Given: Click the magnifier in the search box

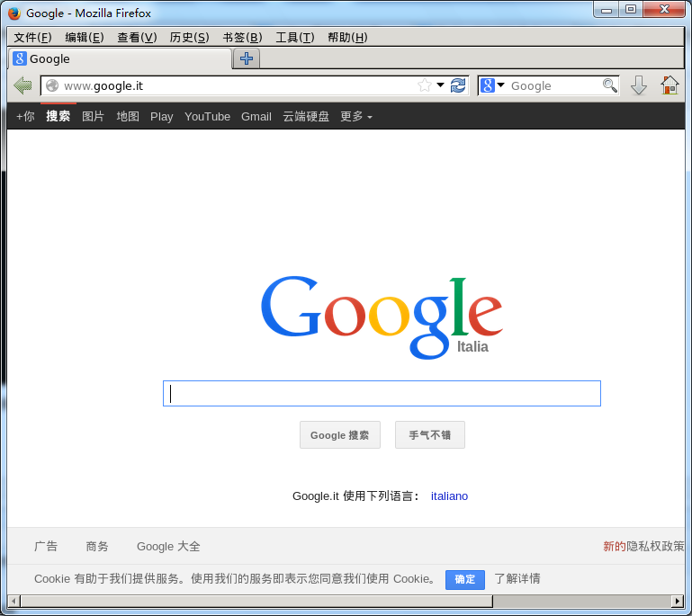Looking at the screenshot, I should [610, 85].
